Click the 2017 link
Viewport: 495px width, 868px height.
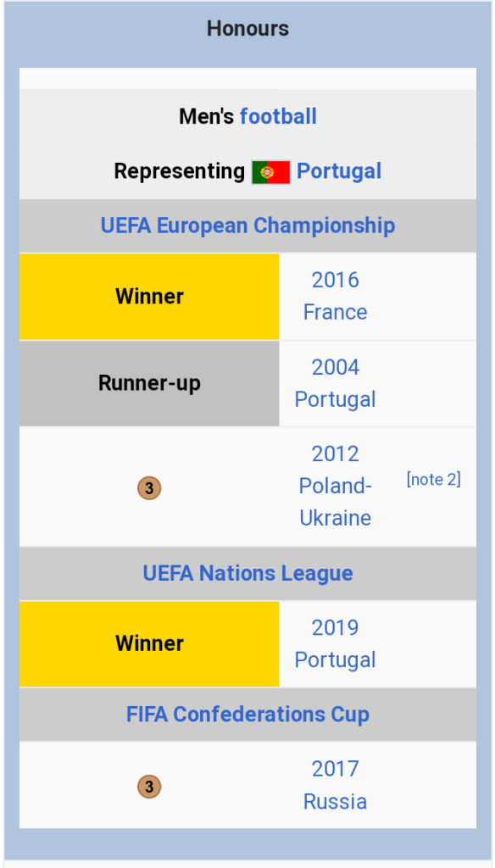[x=335, y=770]
